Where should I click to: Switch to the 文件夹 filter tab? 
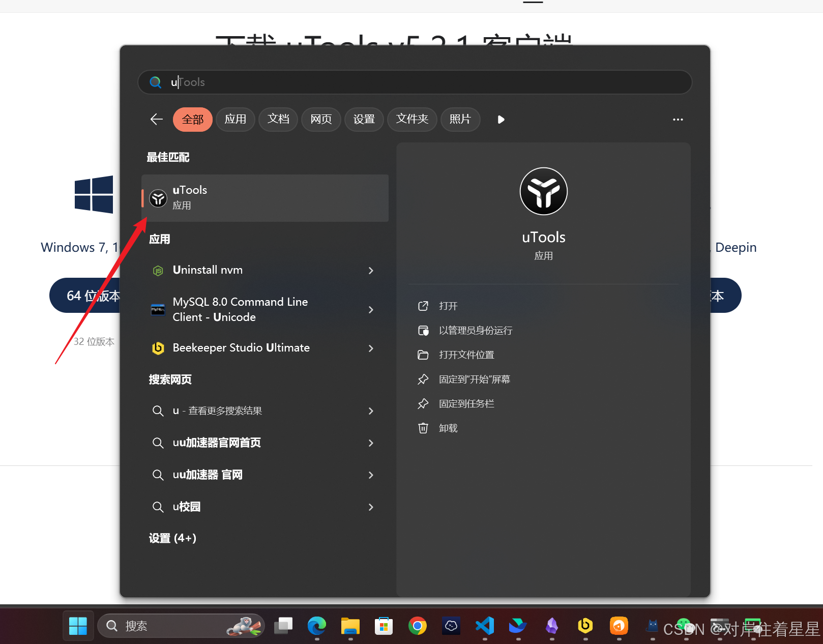[x=412, y=120]
